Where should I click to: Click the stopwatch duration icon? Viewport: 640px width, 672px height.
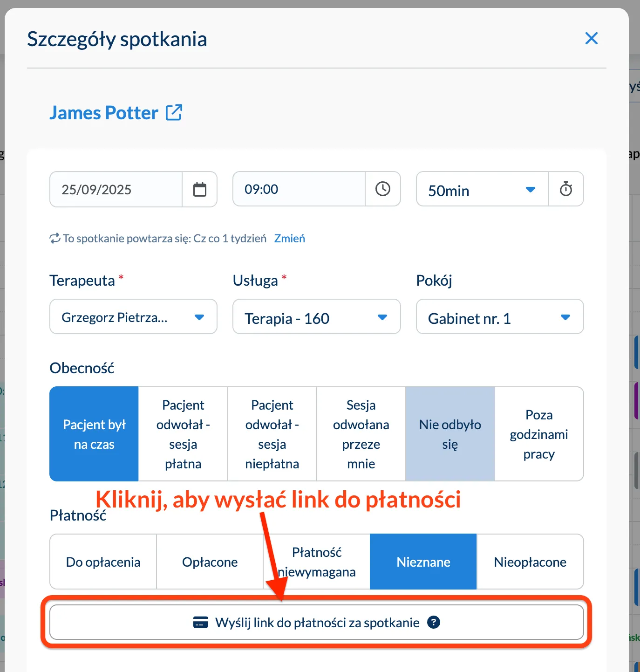(566, 189)
